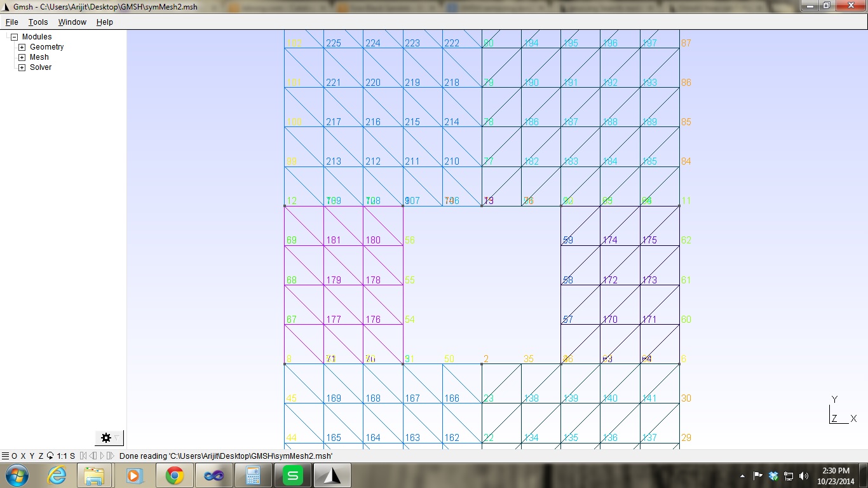Open the green S app on the taskbar
The height and width of the screenshot is (488, 868).
292,475
